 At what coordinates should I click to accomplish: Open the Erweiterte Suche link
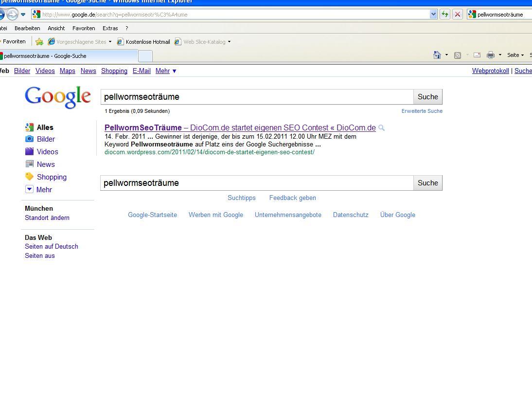coord(422,111)
